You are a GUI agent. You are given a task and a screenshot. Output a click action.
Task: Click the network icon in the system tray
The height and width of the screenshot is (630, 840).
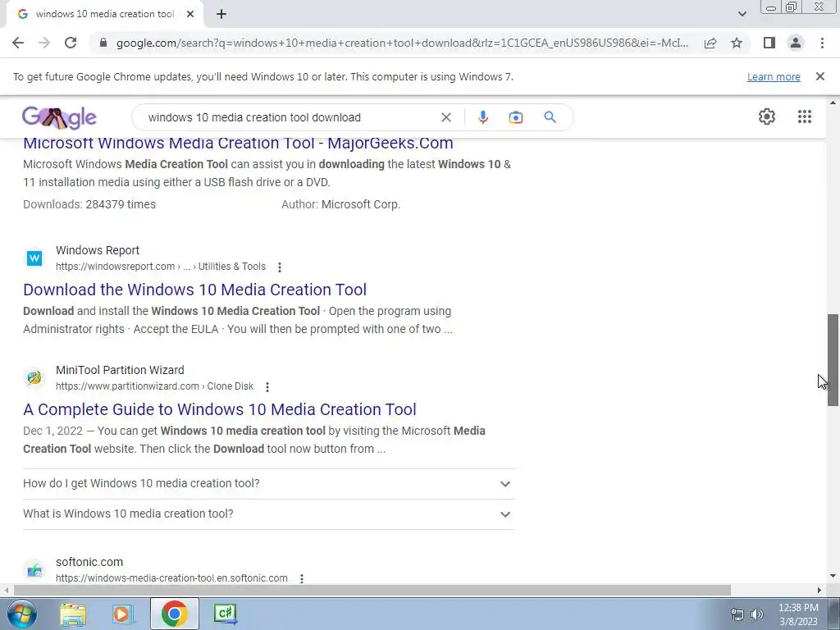(x=737, y=615)
